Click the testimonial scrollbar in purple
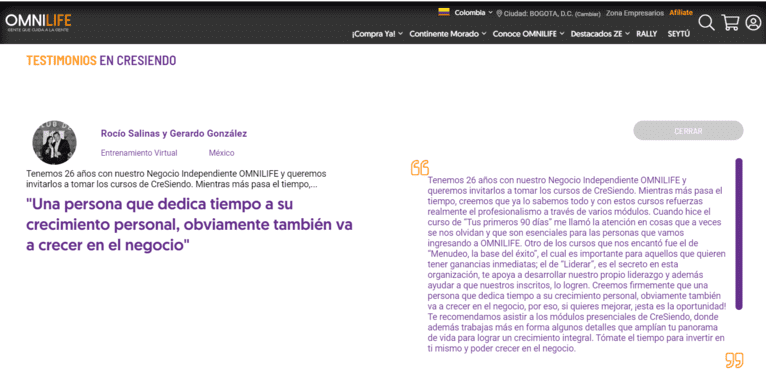This screenshot has width=766, height=392. (739, 234)
